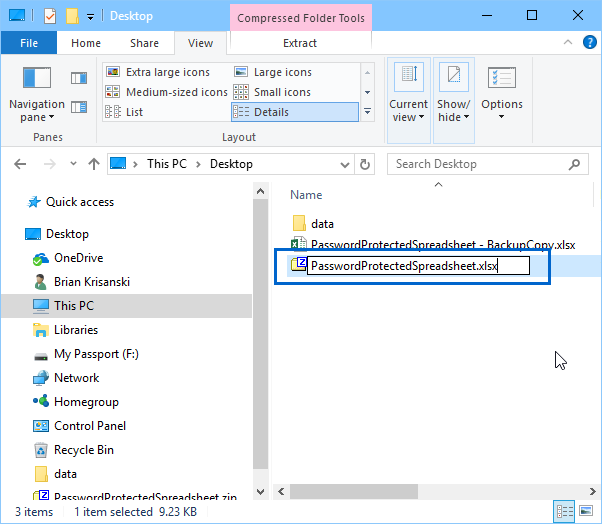Choose Medium-sized icons layout
Viewport: 602px width, 524px height.
tap(167, 92)
